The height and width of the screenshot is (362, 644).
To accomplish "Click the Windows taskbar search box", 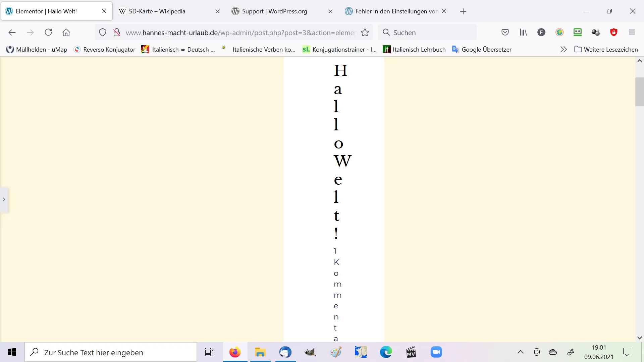I will coord(111,352).
